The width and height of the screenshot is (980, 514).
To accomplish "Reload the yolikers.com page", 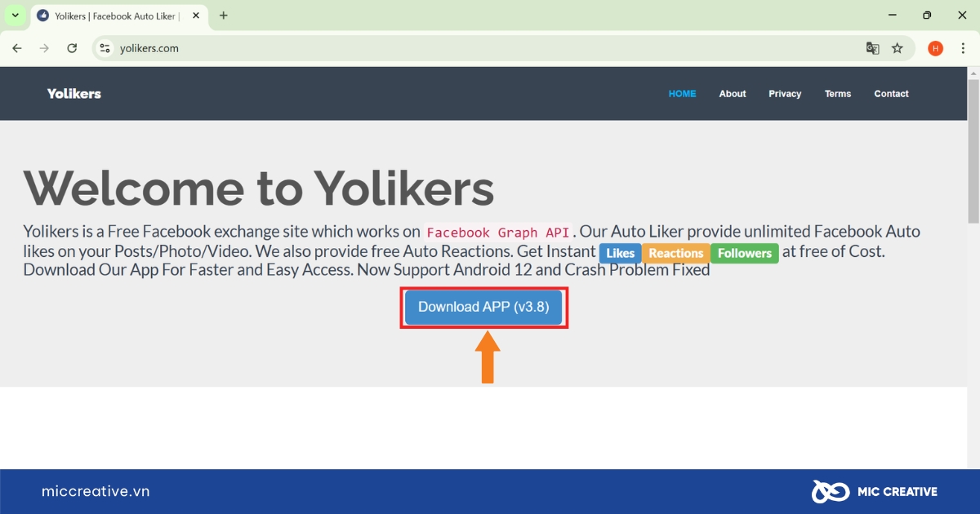I will pos(72,48).
